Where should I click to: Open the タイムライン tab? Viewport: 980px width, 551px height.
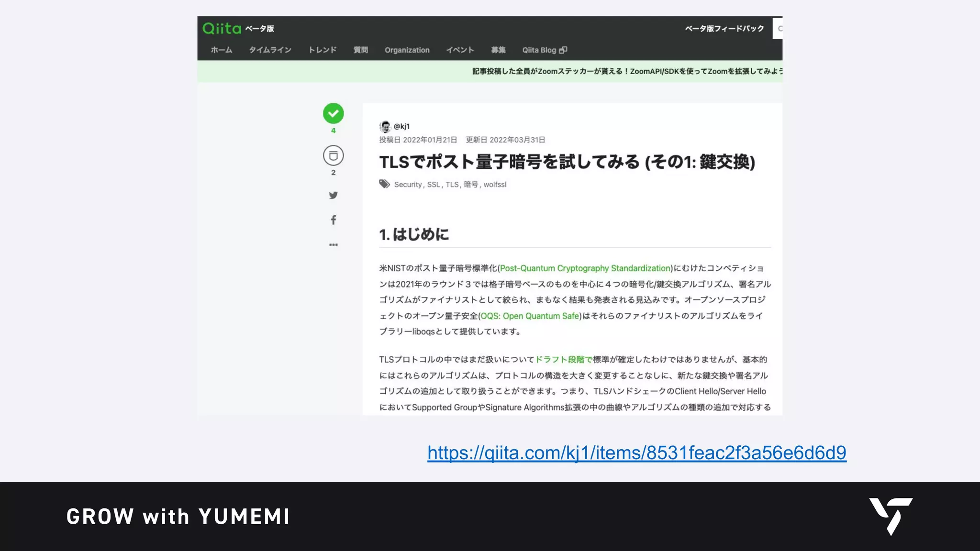pos(270,50)
